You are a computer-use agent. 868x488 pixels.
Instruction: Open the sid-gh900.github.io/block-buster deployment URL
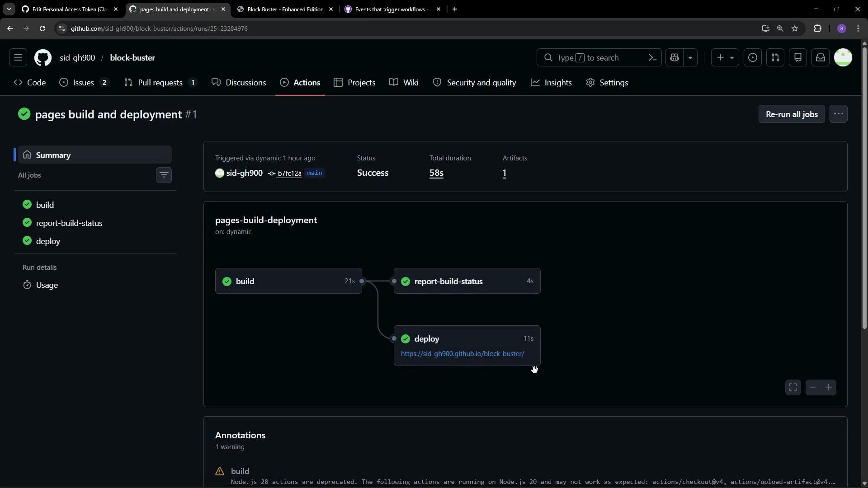click(462, 354)
